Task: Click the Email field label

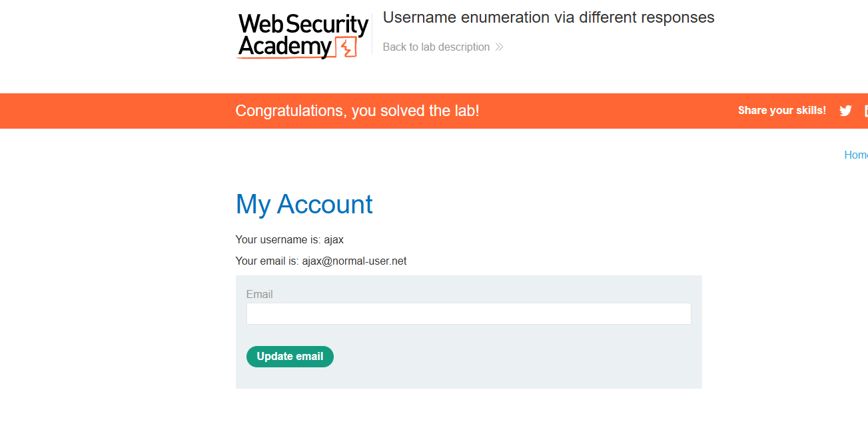Action: [x=259, y=294]
